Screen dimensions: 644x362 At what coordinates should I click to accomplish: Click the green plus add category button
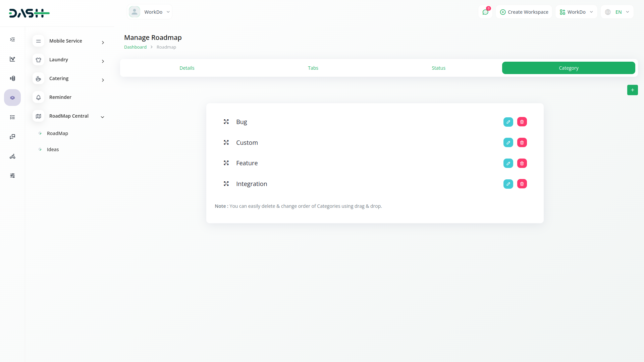point(632,90)
